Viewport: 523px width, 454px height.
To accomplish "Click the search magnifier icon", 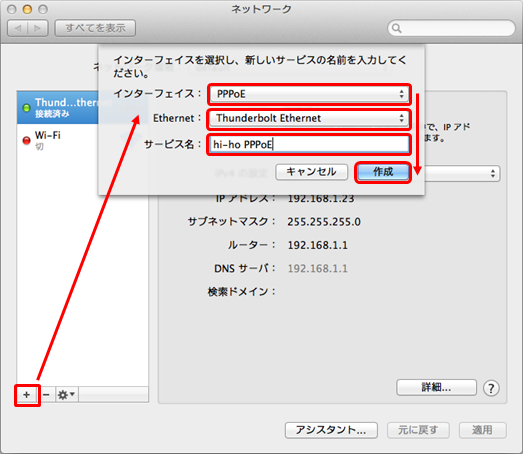I will click(x=396, y=28).
